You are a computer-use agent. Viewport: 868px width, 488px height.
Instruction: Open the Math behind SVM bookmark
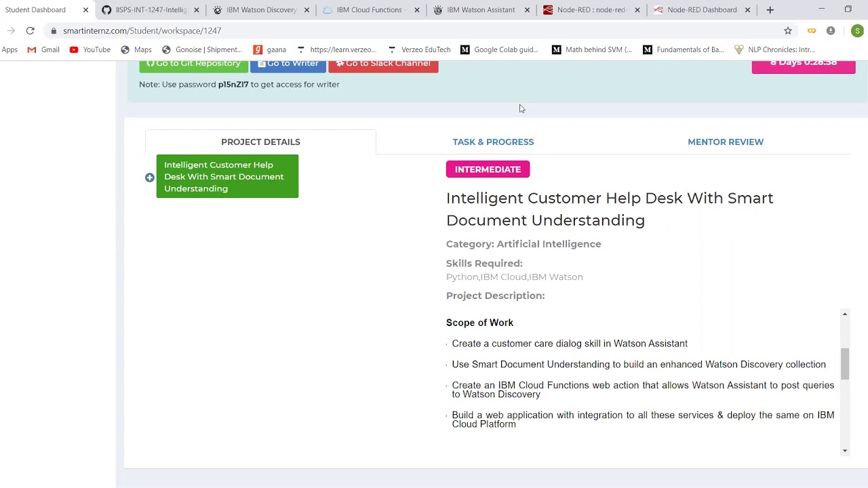pos(592,49)
